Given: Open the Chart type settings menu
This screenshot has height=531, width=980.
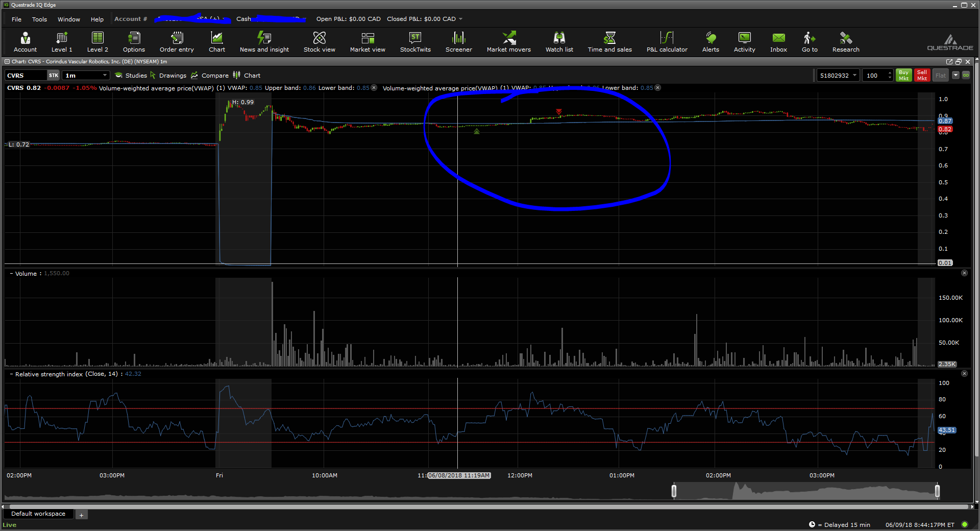Looking at the screenshot, I should (x=247, y=76).
